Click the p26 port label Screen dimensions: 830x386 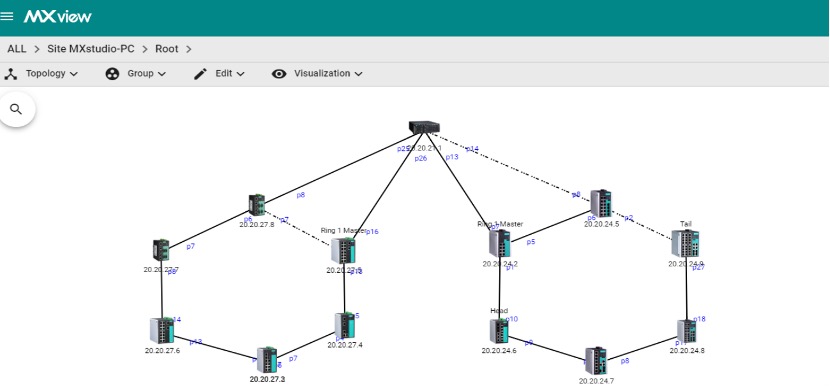421,158
